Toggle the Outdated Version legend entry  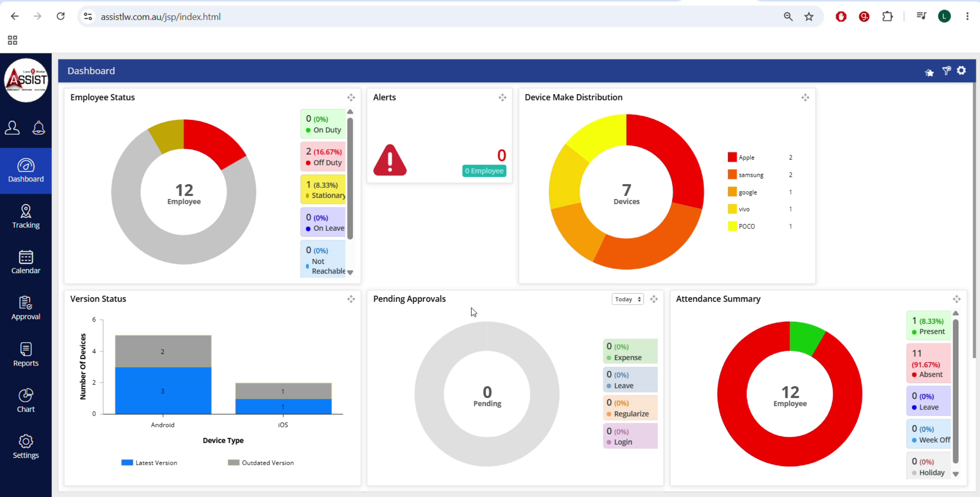(261, 463)
